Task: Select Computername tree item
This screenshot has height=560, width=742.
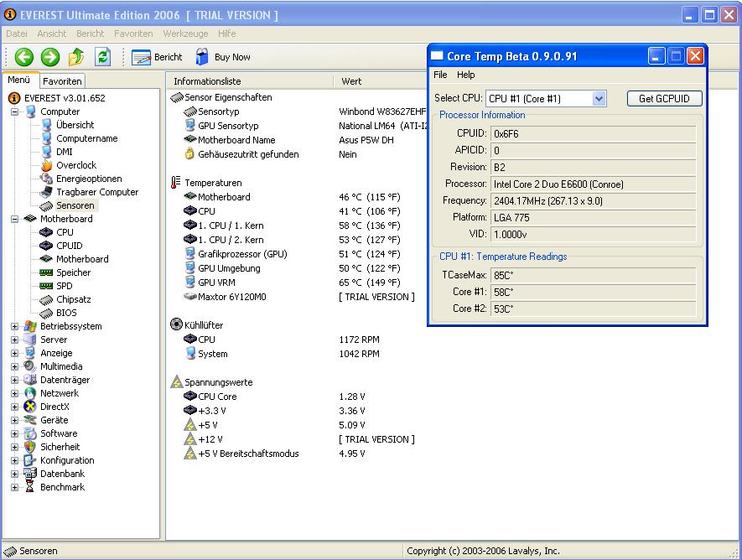Action: click(86, 138)
